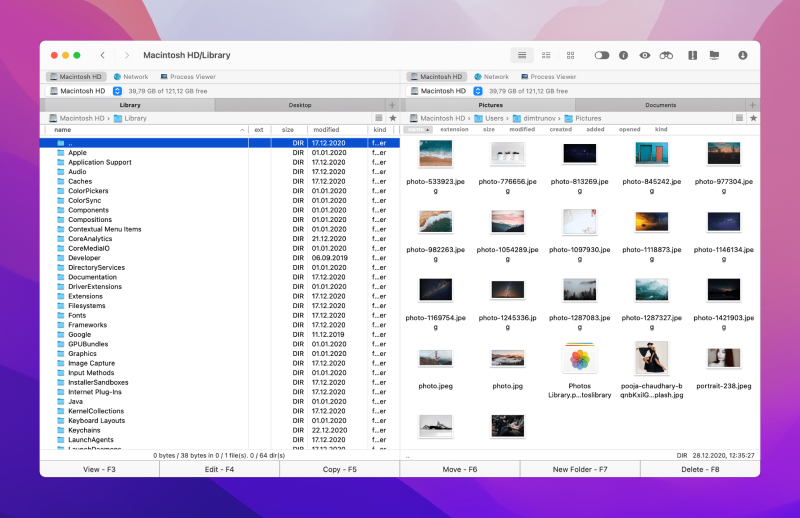Open right panel history list icon

click(x=739, y=118)
